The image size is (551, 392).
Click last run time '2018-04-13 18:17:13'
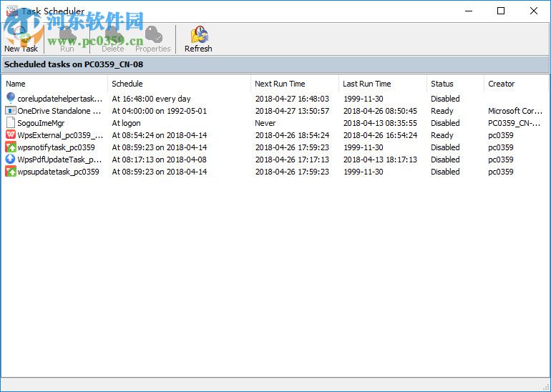380,160
